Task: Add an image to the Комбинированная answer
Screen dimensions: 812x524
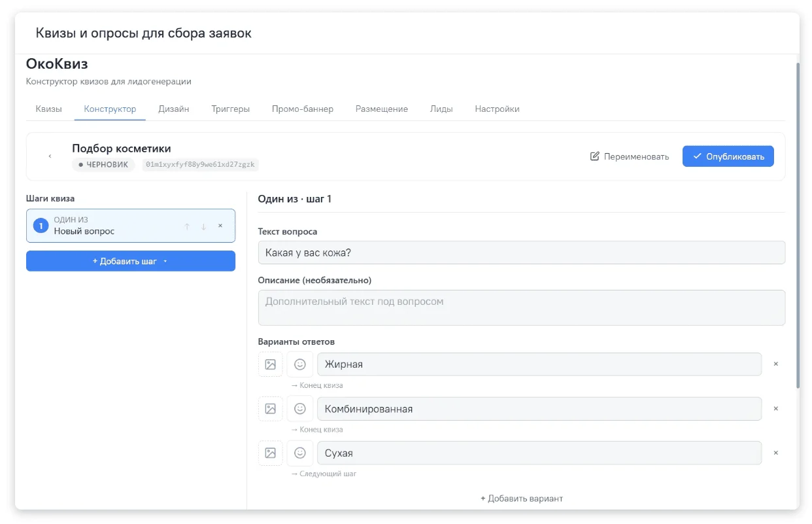Action: point(271,409)
